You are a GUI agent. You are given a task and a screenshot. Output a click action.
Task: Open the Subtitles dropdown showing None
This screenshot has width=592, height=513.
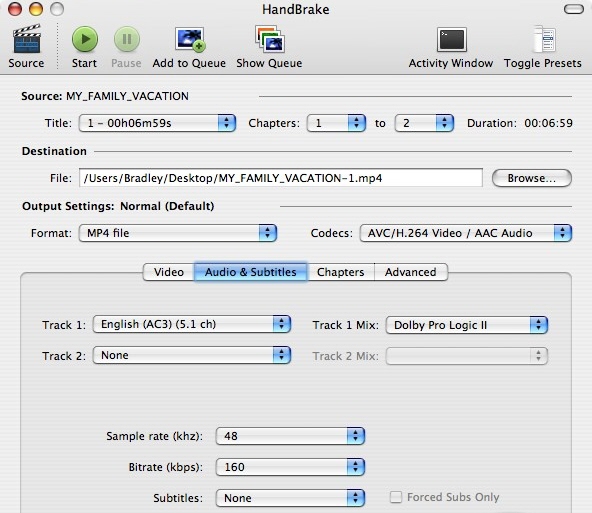(290, 498)
